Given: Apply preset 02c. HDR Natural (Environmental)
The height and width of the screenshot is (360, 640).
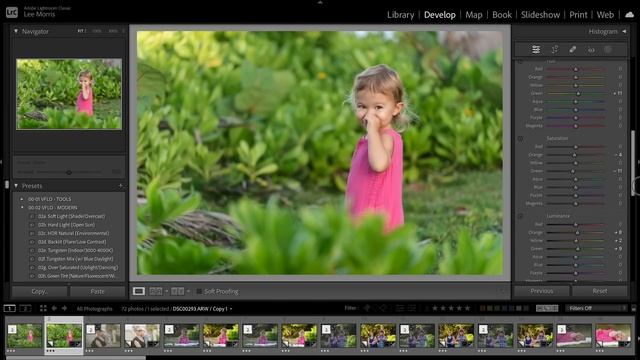Looking at the screenshot, I should point(73,233).
